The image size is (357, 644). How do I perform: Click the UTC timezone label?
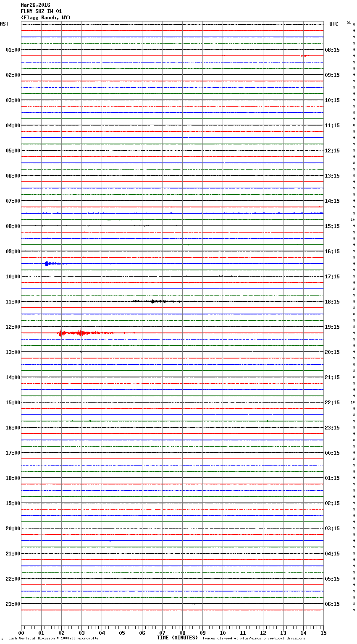(x=333, y=24)
